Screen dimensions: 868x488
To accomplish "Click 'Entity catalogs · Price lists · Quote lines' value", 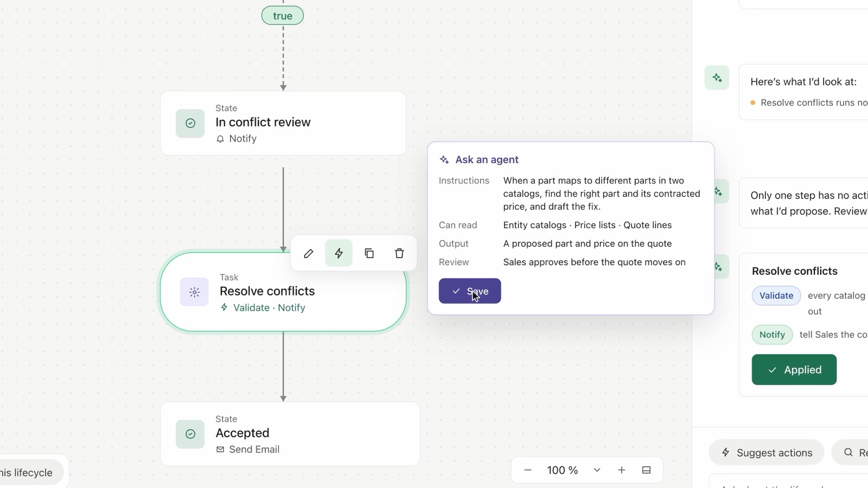I will point(588,225).
